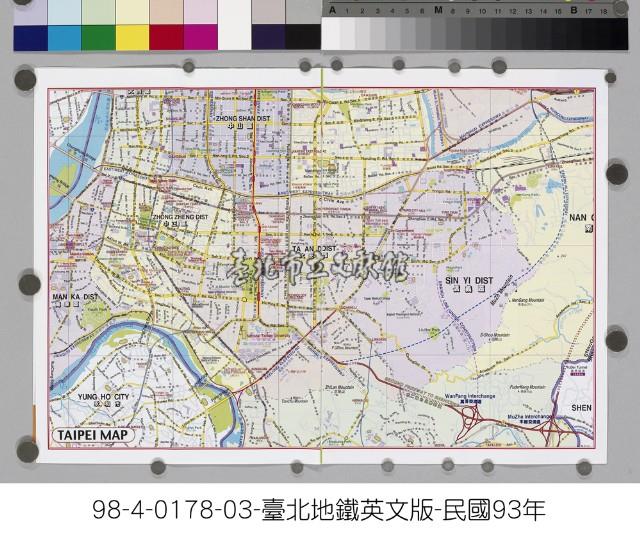Click the 'TAIPEI MAP' title badge

coord(93,435)
